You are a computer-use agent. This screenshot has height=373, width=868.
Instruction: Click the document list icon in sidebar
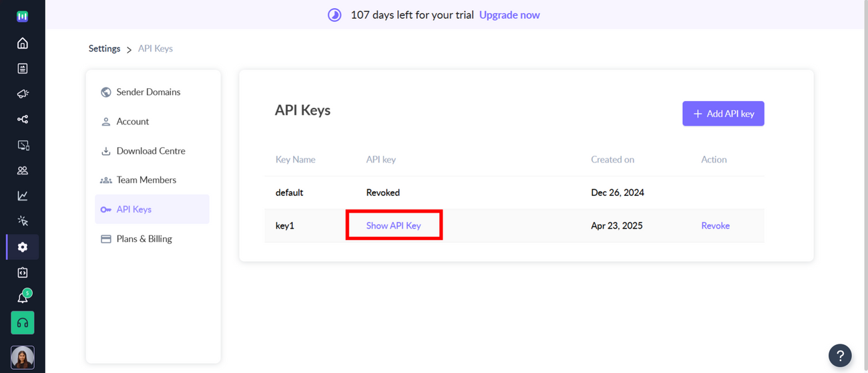[x=22, y=69]
